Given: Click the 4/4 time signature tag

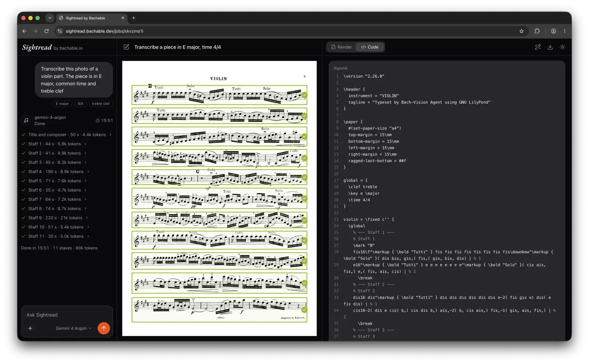Looking at the screenshot, I should coord(80,103).
